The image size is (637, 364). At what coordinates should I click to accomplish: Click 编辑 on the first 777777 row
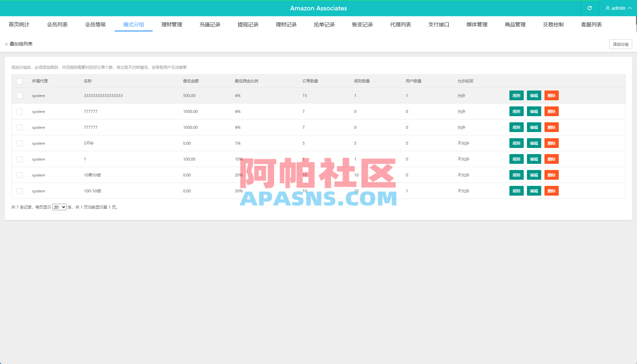(534, 111)
